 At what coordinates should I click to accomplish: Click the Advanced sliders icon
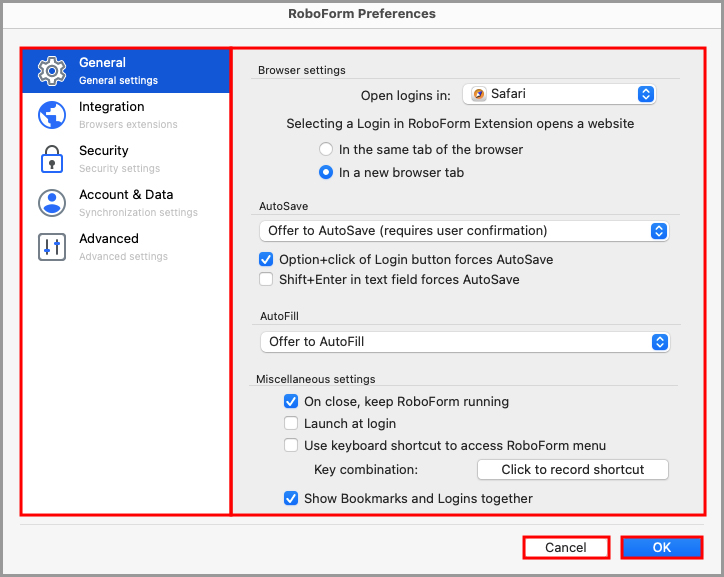click(x=52, y=247)
